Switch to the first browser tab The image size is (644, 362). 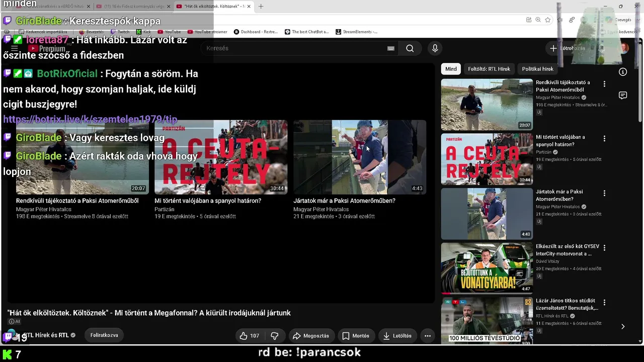click(53, 7)
